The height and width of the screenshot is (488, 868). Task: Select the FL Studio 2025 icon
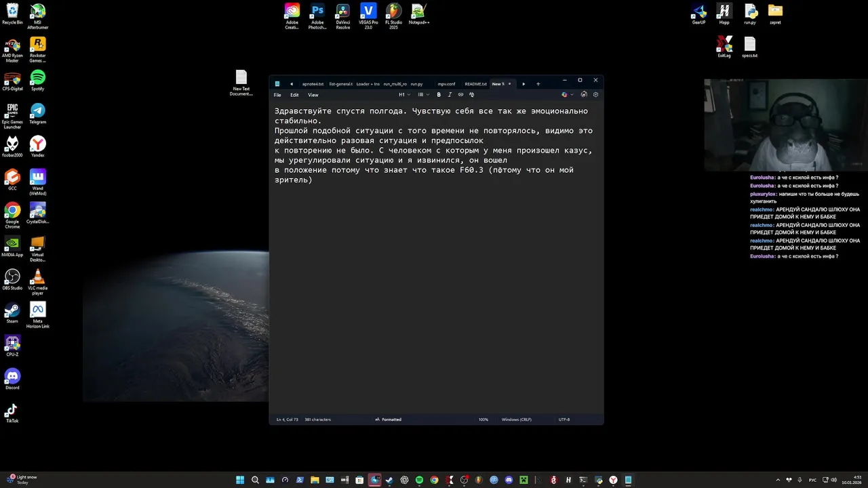[393, 16]
